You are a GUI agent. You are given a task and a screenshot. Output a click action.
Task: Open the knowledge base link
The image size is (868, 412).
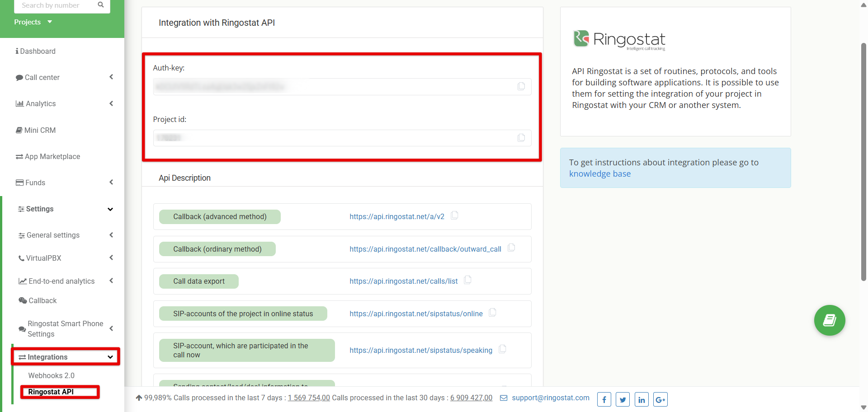point(599,174)
